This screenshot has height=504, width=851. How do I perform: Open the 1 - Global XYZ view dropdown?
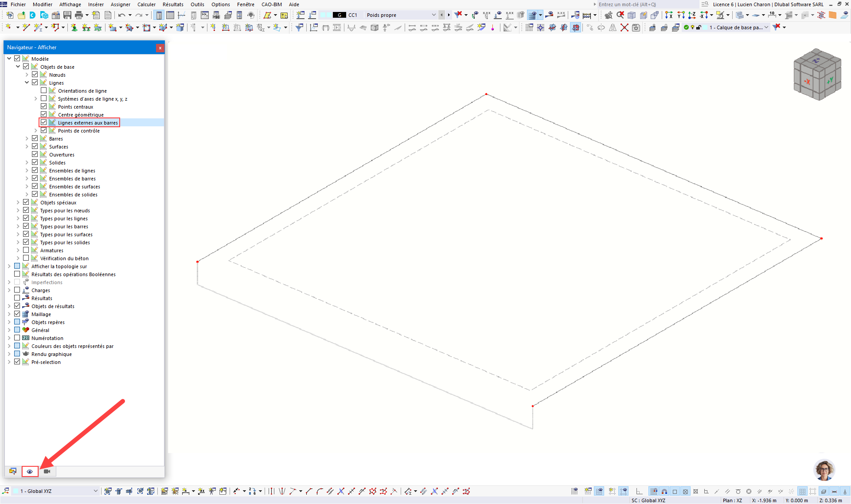click(95, 491)
